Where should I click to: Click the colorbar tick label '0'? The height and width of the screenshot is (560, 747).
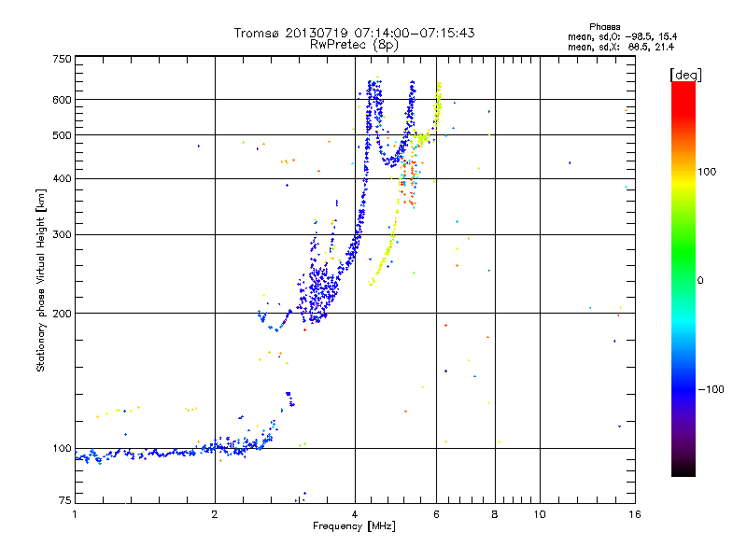(700, 281)
